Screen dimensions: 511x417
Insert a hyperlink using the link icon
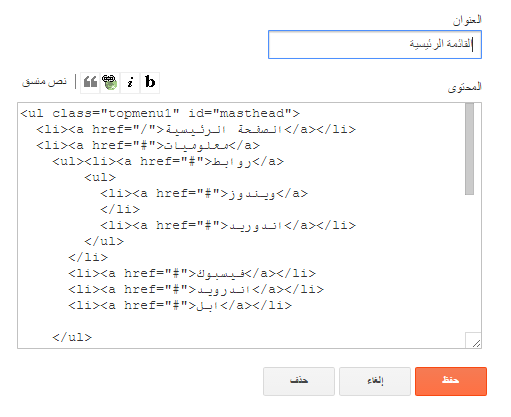click(110, 82)
